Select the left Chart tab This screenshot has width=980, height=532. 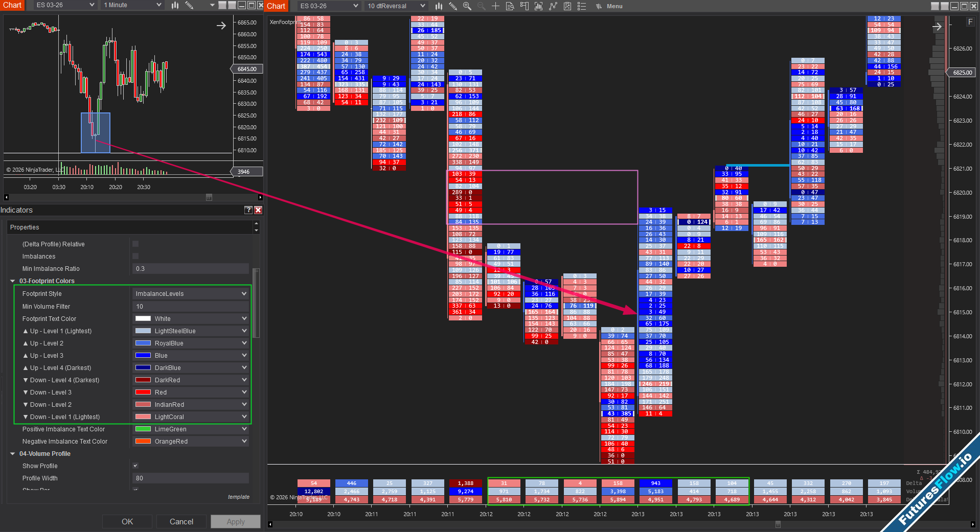(x=12, y=5)
